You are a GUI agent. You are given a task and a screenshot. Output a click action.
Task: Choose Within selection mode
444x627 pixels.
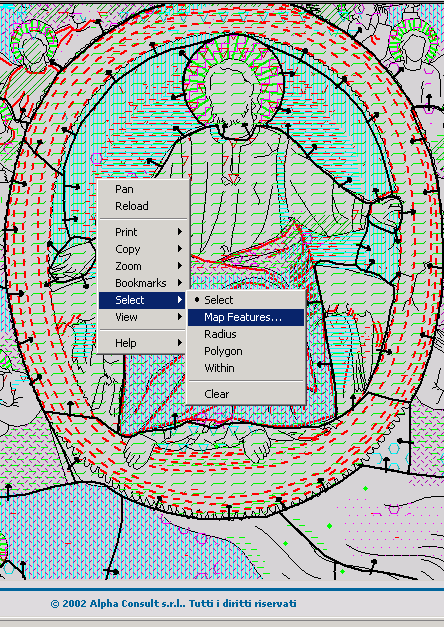pyautogui.click(x=246, y=368)
